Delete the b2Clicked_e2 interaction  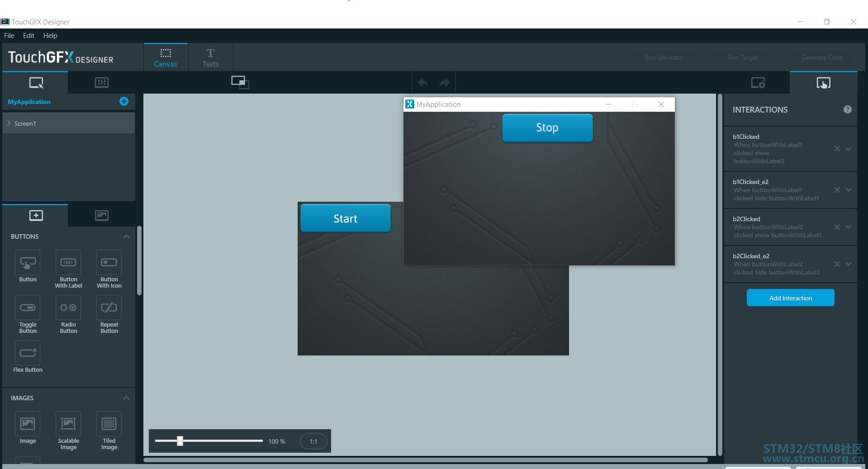pyautogui.click(x=837, y=264)
